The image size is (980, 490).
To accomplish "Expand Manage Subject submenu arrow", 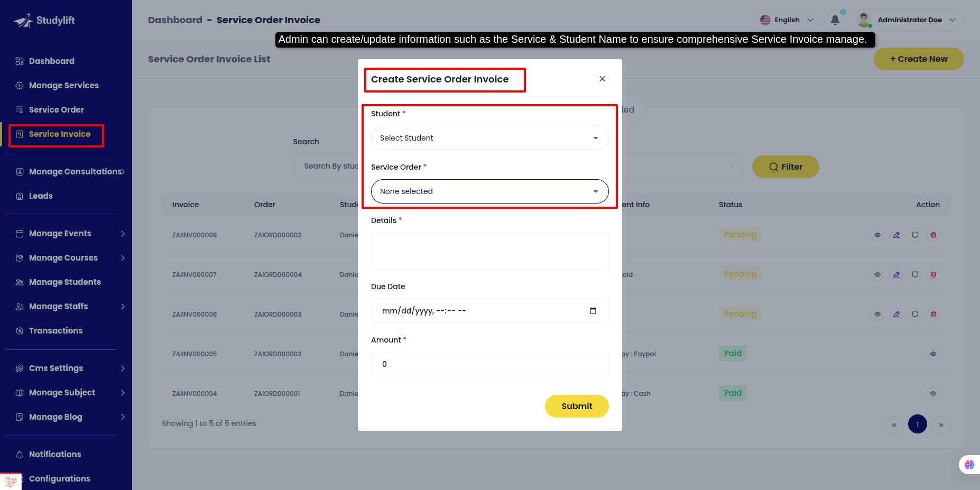I will click(123, 392).
